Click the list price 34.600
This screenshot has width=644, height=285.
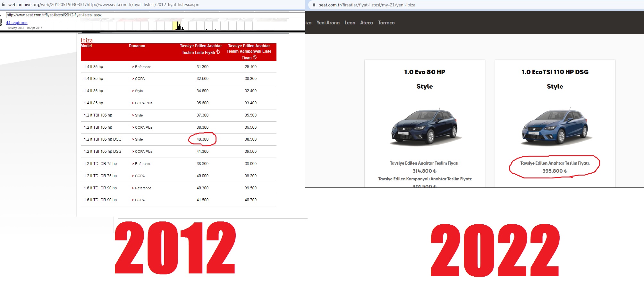[x=202, y=91]
